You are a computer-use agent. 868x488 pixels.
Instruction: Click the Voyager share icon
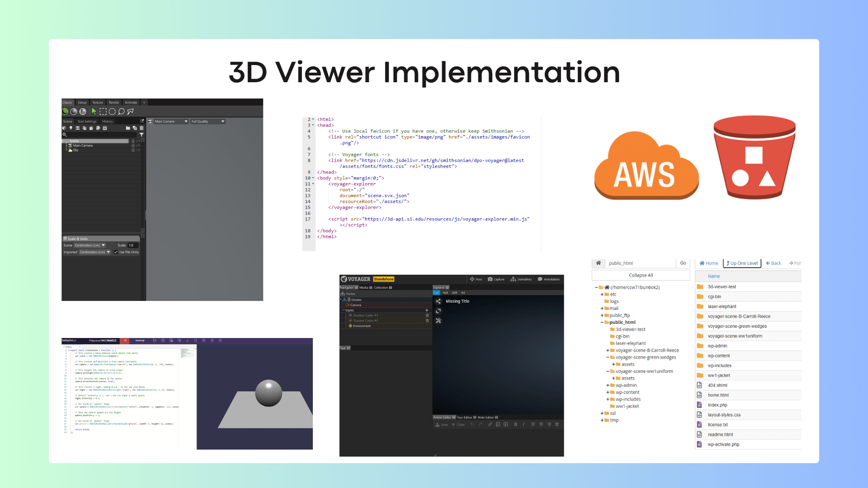(438, 301)
